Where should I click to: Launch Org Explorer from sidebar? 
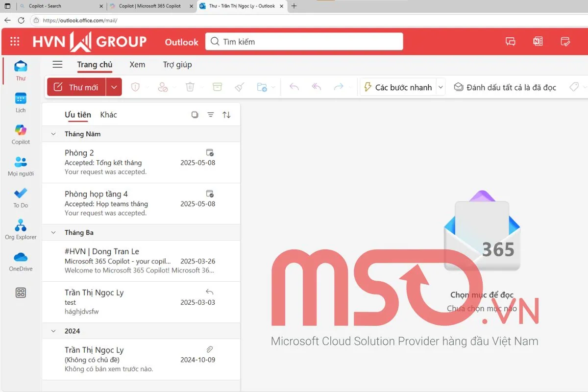click(21, 229)
